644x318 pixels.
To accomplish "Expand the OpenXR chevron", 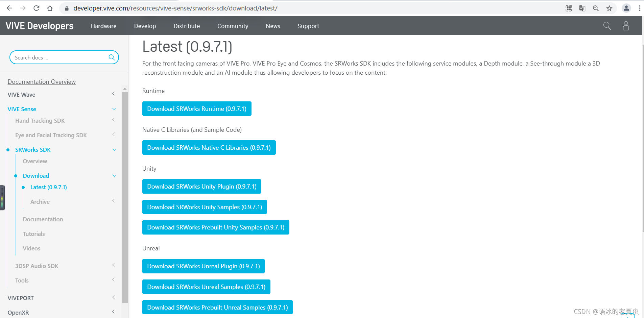I will (114, 312).
